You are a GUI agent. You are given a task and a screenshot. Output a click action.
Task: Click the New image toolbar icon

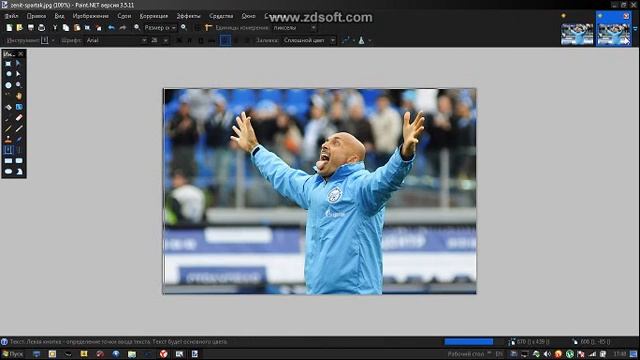pyautogui.click(x=9, y=28)
